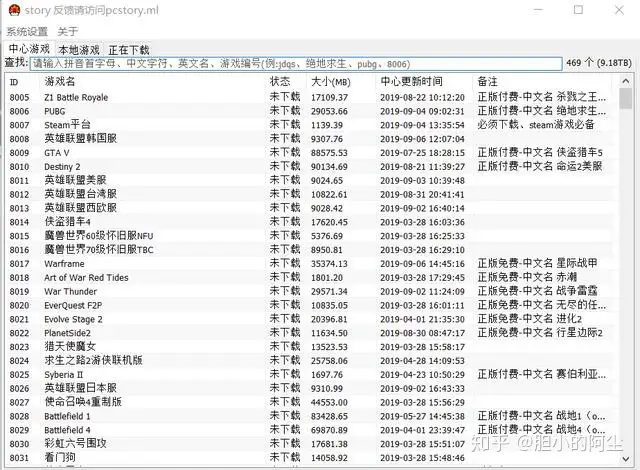Click the 未下载 status for Warframe
This screenshot has width=640, height=470.
[285, 264]
